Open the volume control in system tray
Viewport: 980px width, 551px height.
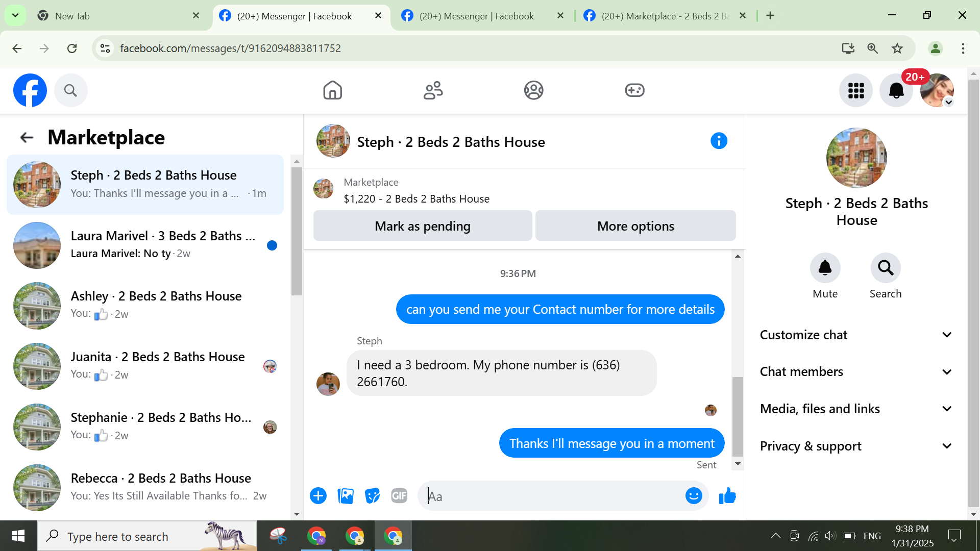point(830,536)
